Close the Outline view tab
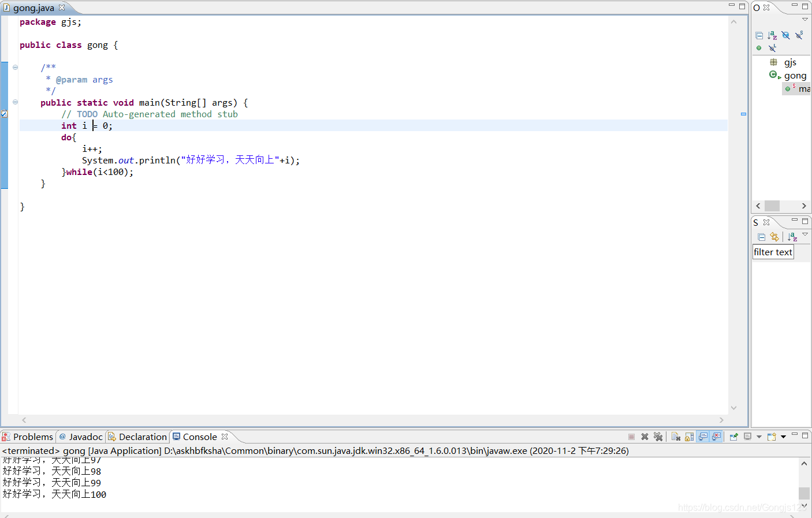 pos(767,8)
